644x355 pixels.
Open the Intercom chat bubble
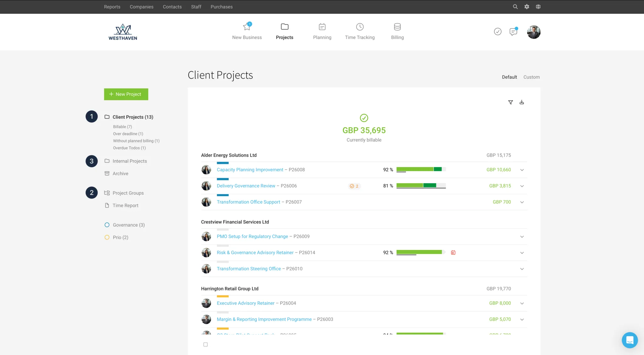coord(630,340)
